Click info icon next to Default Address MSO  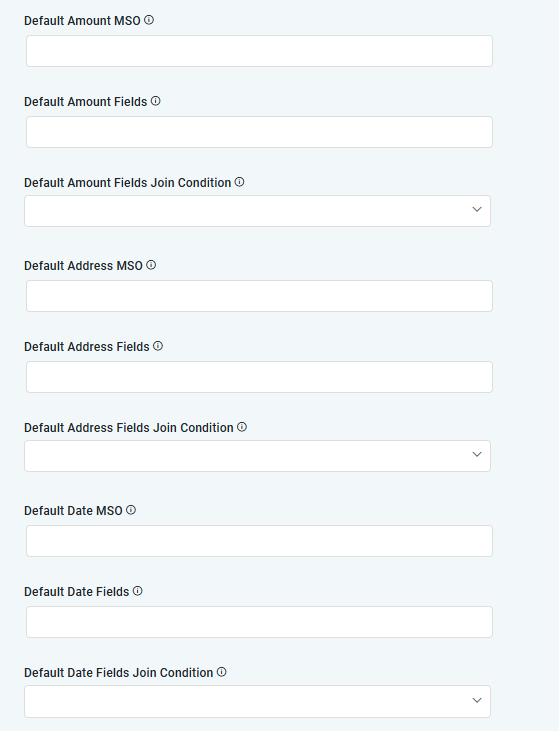151,265
